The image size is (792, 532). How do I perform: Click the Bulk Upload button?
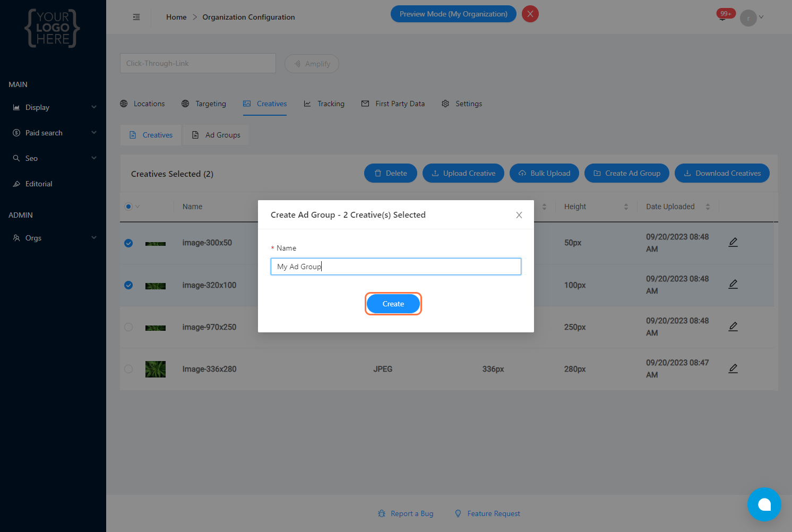coord(544,173)
